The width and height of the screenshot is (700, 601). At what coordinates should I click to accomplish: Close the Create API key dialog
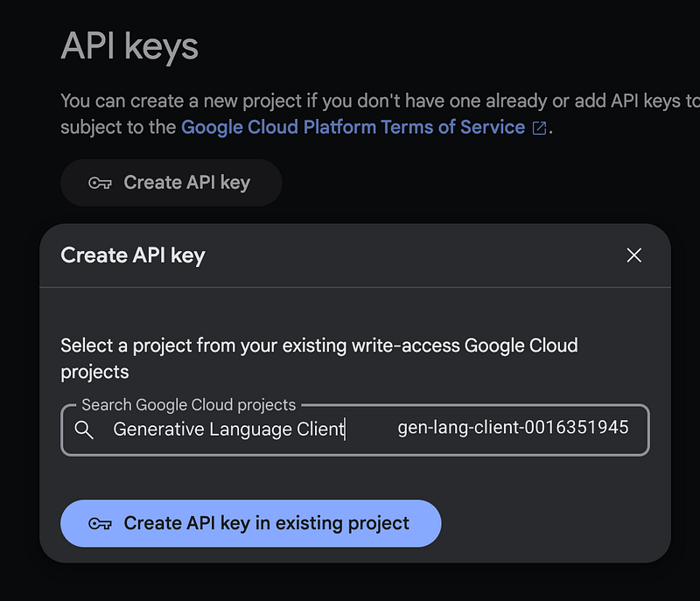(633, 255)
